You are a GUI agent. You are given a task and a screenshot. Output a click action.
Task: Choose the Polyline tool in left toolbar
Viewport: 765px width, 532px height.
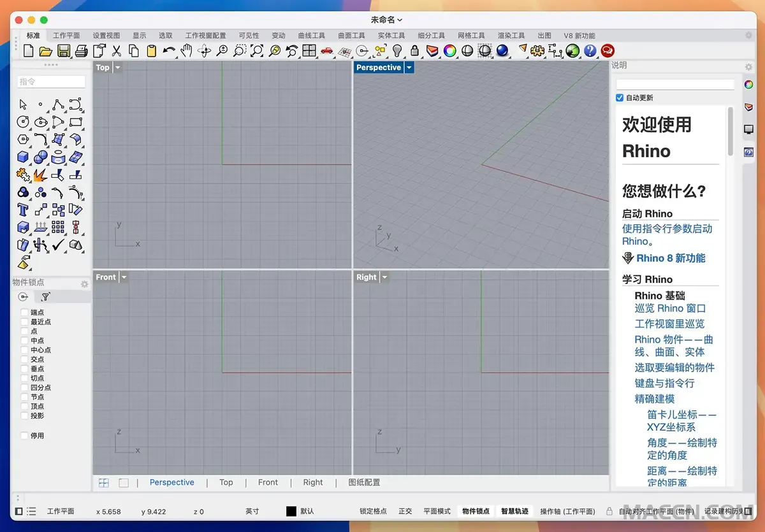point(58,104)
